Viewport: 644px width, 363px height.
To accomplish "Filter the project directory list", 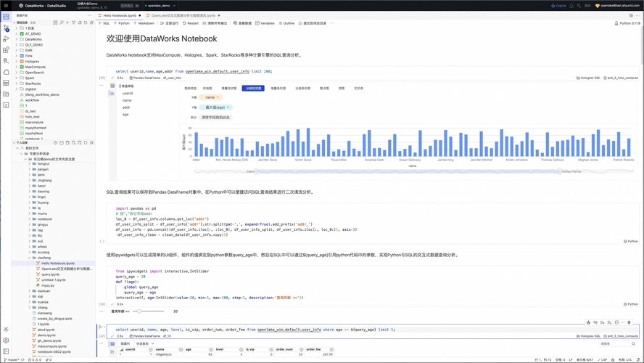I will [x=73, y=23].
